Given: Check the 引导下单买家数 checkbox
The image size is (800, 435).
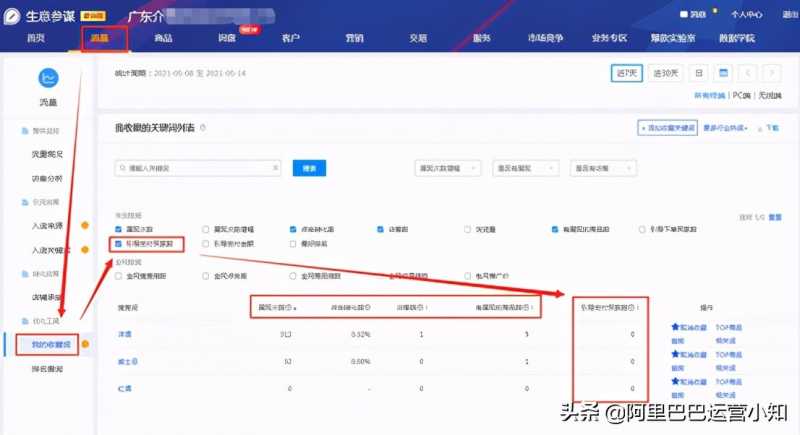Looking at the screenshot, I should (642, 229).
